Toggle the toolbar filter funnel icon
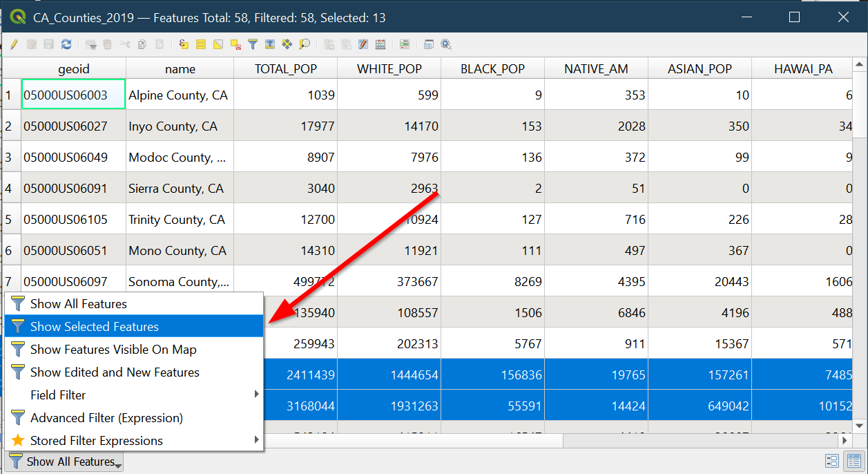Screen dimensions: 868x474 [253, 44]
